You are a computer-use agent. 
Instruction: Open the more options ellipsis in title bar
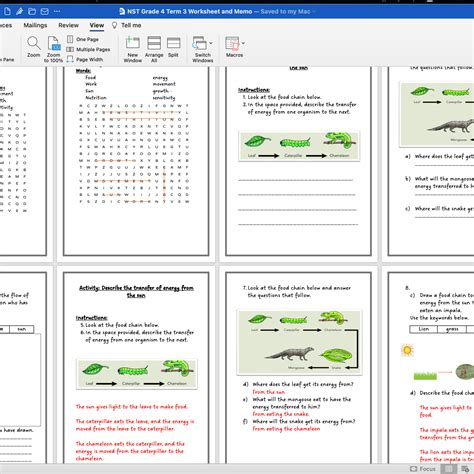57,12
